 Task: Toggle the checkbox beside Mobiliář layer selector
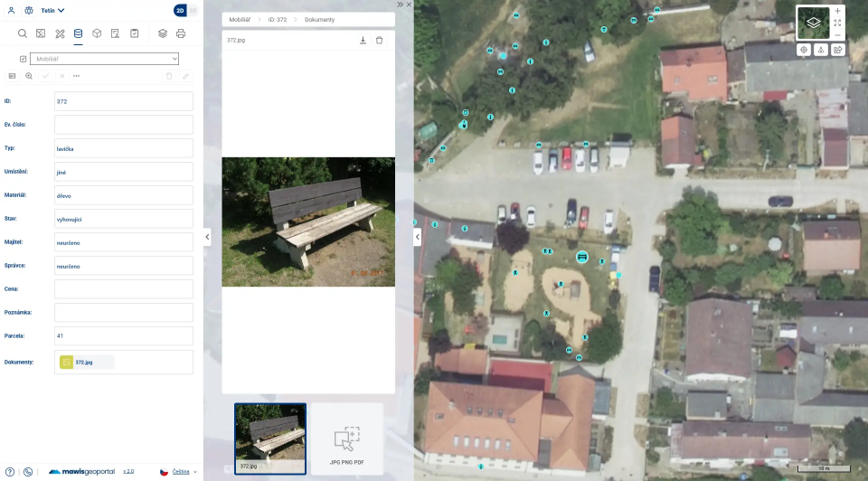(x=24, y=59)
